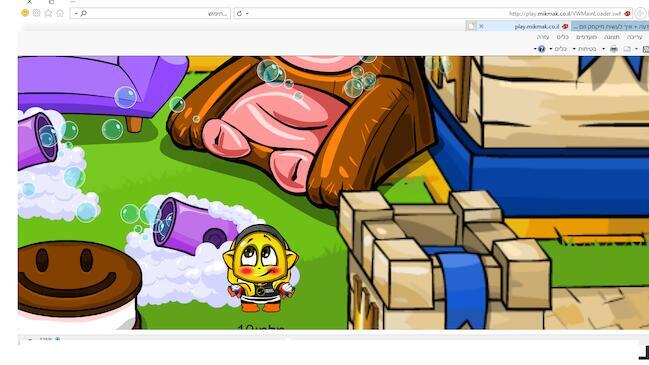Go to the home page icon
This screenshot has width=649, height=365.
pyautogui.click(x=60, y=13)
